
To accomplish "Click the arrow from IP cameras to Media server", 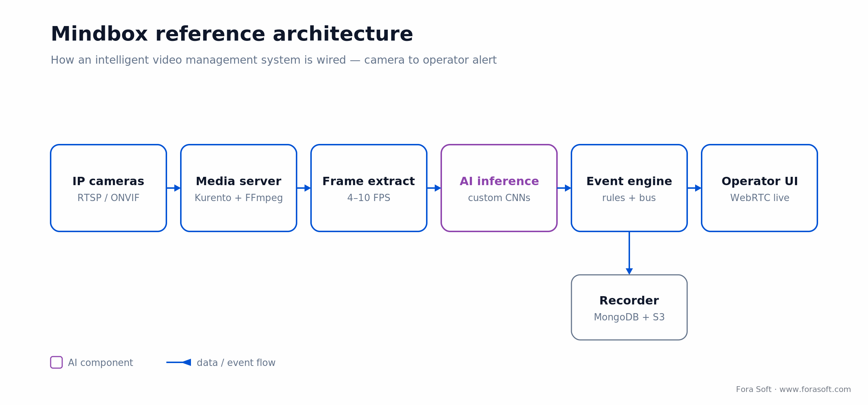I will 174,188.
